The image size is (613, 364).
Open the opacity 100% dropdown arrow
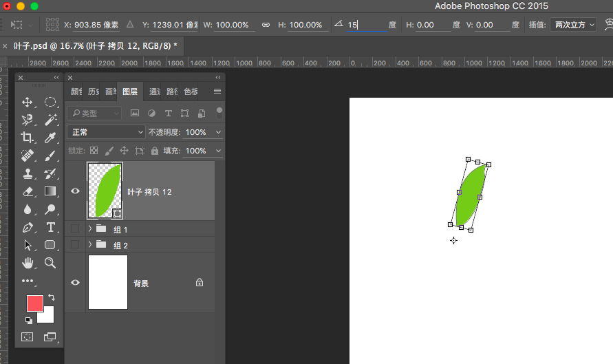click(x=218, y=132)
